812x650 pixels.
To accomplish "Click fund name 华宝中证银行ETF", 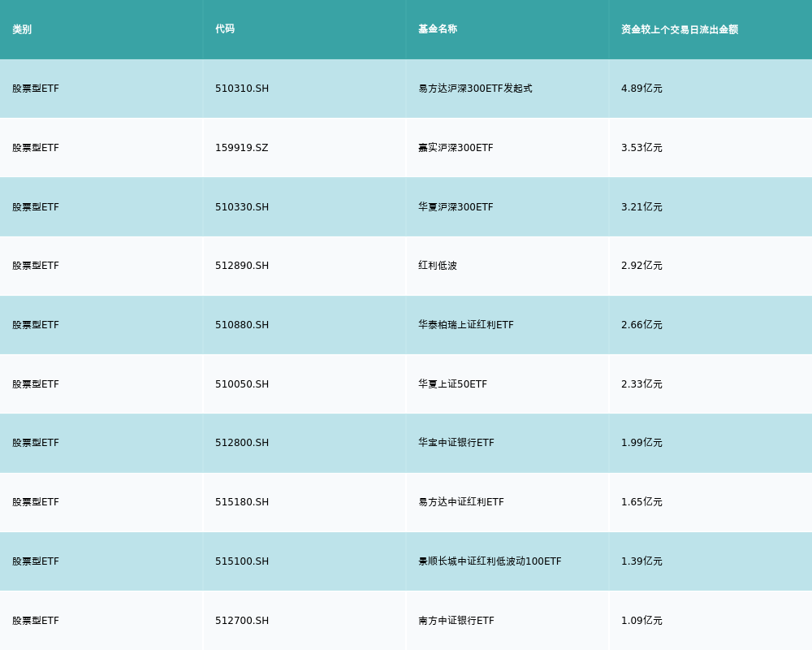I will point(456,443).
